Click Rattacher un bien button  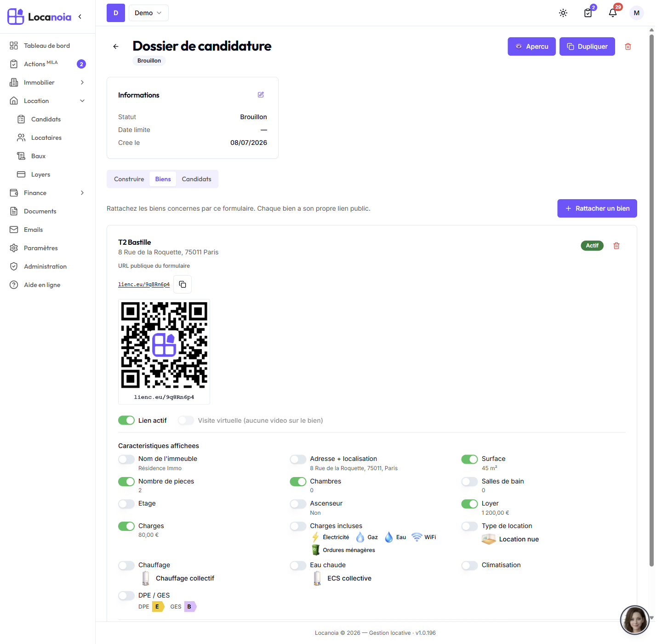pos(597,208)
